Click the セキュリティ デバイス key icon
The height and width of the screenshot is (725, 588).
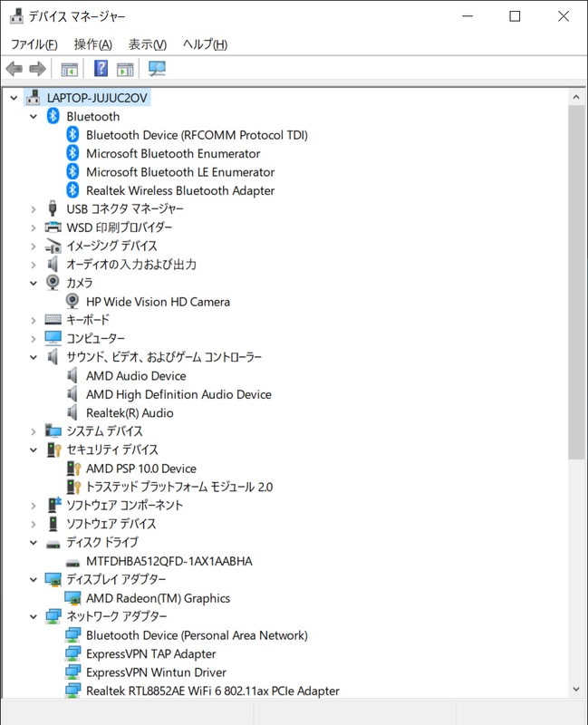(54, 449)
